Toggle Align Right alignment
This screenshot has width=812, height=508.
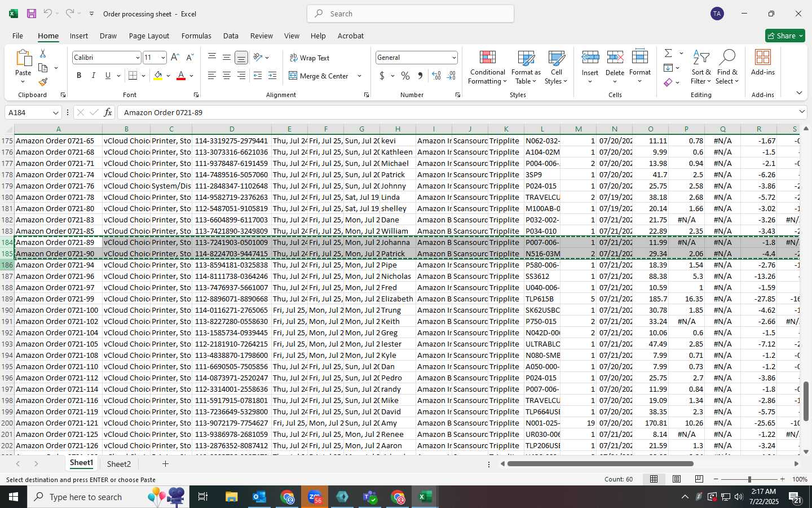coord(241,76)
